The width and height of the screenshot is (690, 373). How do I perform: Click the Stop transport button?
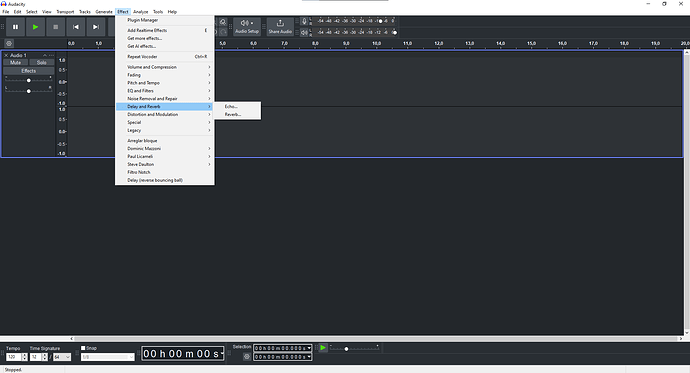(x=55, y=27)
